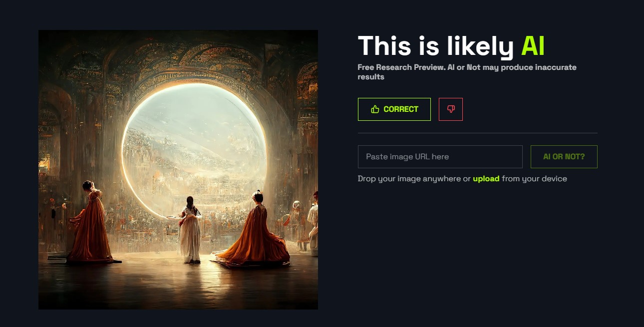The image size is (644, 327).
Task: Click the green 'AI' word in heading
Action: 533,46
